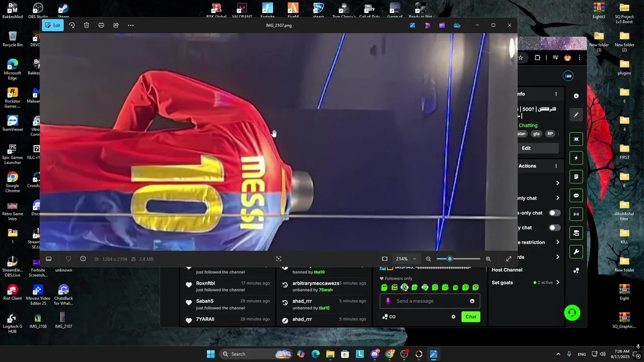Click Host Channel in Kick actions

click(507, 270)
